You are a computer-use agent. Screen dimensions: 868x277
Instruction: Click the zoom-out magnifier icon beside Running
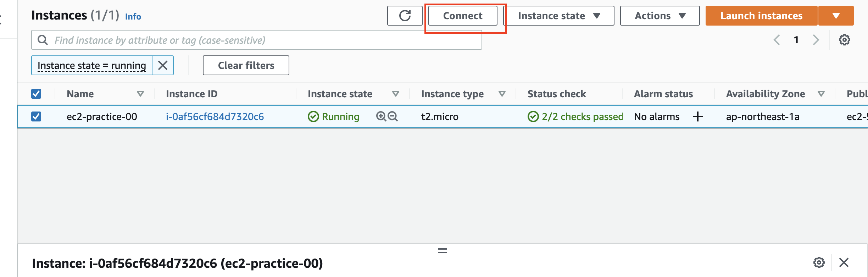click(393, 116)
